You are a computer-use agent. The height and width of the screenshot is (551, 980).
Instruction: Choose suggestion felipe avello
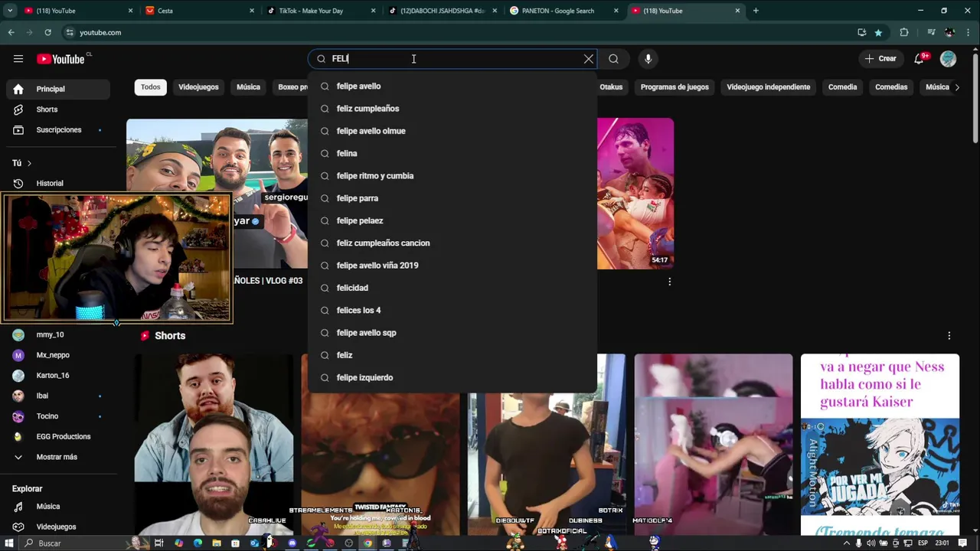pos(452,86)
